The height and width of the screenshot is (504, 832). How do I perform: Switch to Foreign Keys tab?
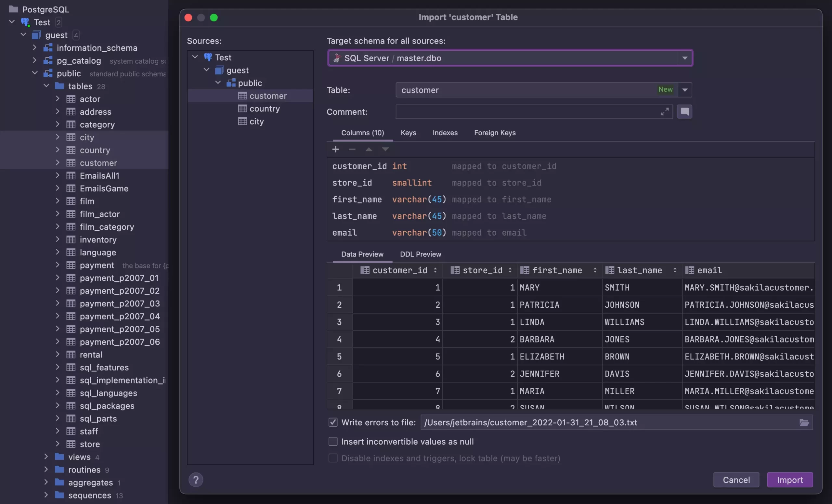tap(494, 132)
